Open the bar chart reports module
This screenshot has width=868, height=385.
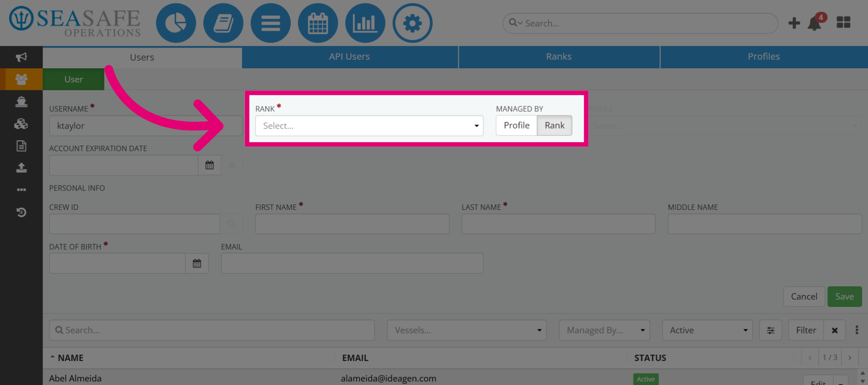[365, 23]
